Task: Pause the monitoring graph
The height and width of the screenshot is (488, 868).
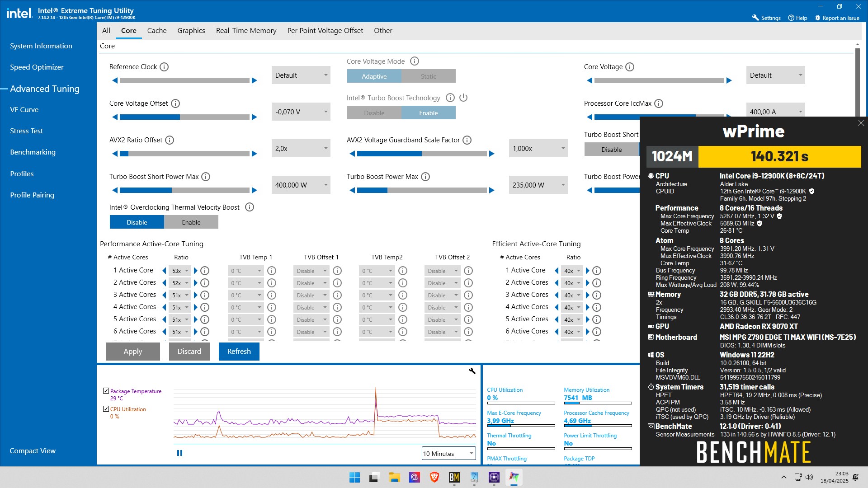Action: coord(179,453)
